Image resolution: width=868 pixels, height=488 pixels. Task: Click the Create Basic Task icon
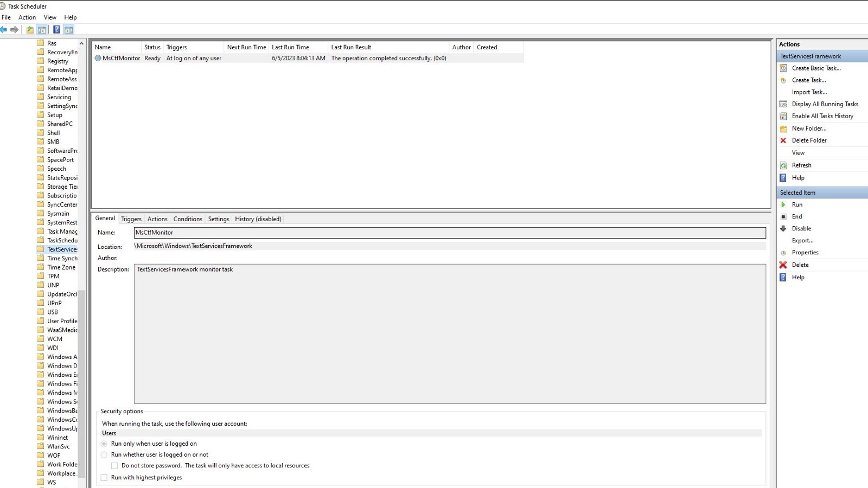(x=783, y=68)
